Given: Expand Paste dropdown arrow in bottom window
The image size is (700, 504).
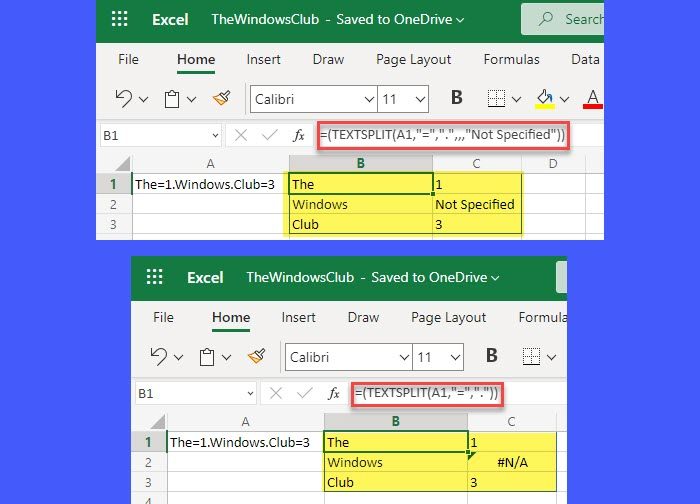Looking at the screenshot, I should tap(226, 357).
